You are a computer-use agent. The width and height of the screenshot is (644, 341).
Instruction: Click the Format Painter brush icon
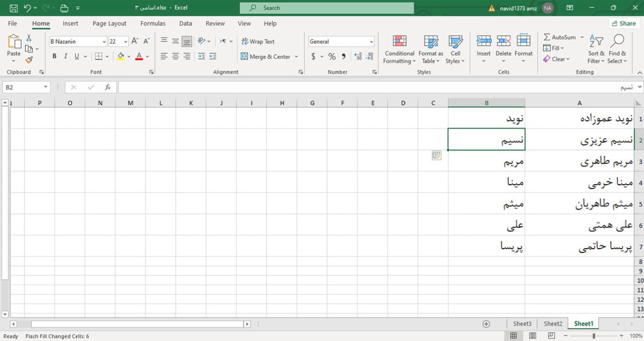(29, 60)
